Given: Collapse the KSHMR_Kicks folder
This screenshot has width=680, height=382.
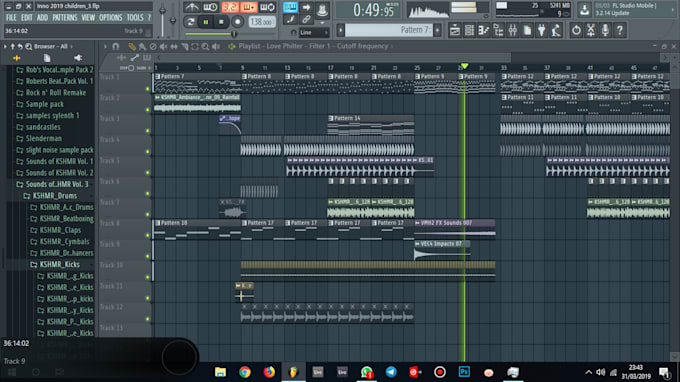Looking at the screenshot, I should pos(55,264).
